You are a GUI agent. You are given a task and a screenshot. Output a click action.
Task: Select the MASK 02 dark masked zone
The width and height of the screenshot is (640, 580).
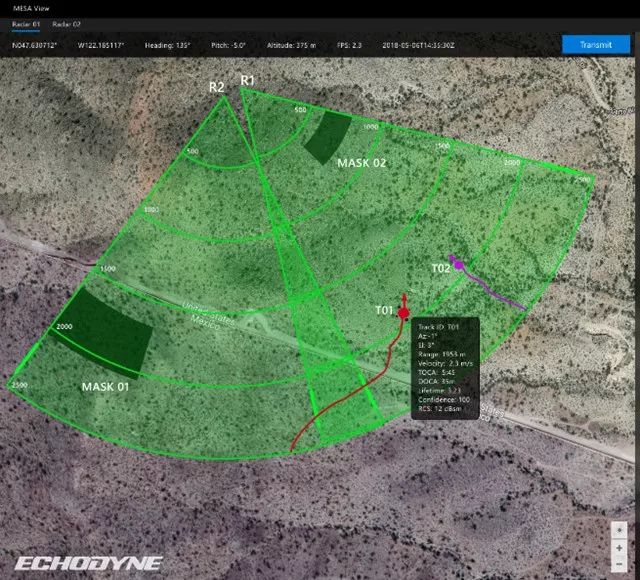(329, 137)
